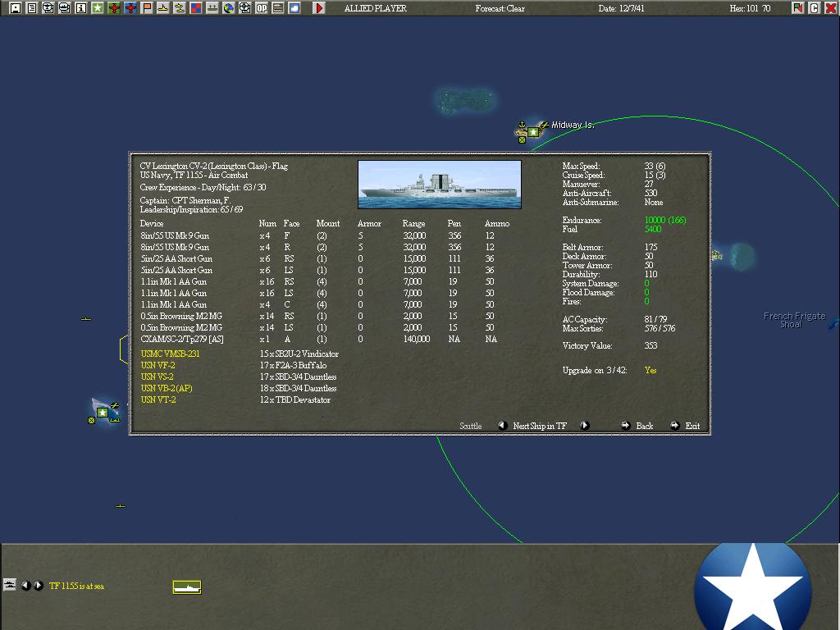Viewport: 840px width, 630px height.
Task: Click the Victory Value '353'
Action: tap(651, 345)
